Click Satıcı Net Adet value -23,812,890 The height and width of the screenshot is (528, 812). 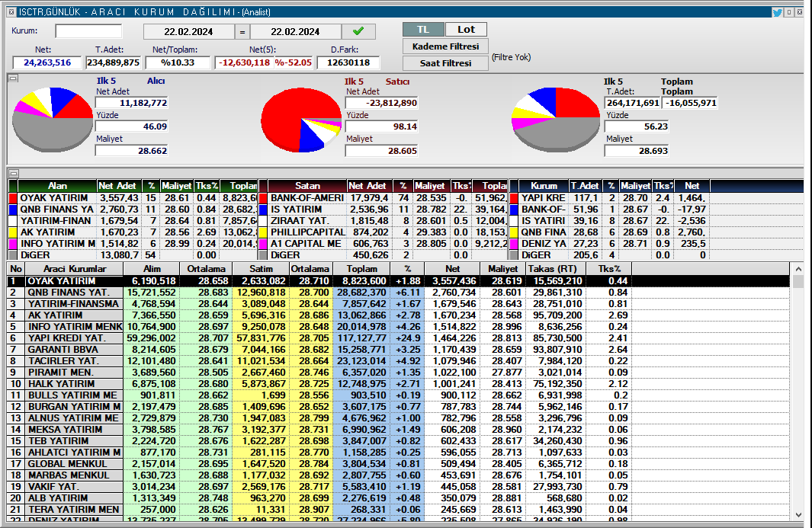coord(382,103)
